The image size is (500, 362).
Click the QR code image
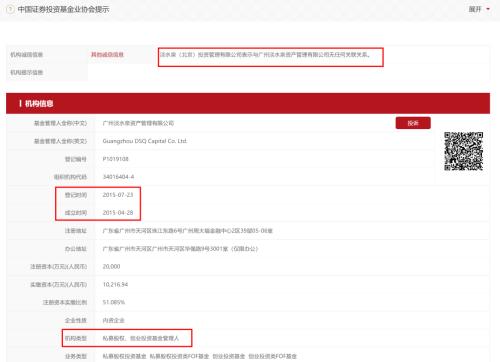(x=463, y=151)
